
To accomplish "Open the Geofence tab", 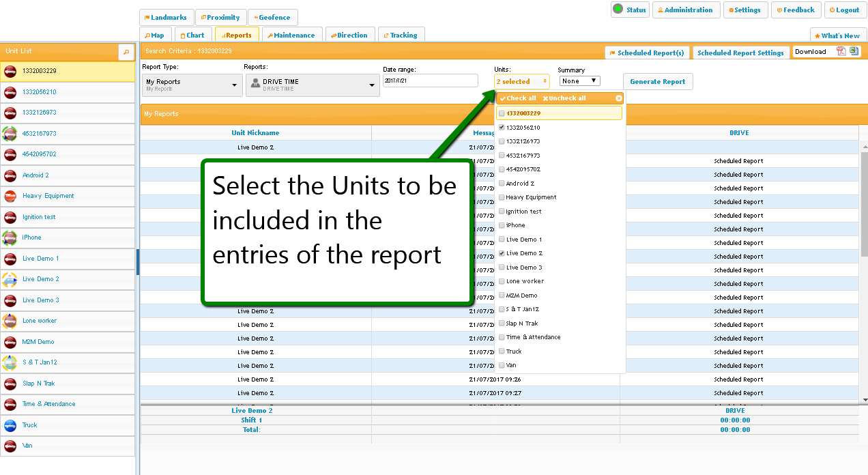I will click(x=272, y=18).
